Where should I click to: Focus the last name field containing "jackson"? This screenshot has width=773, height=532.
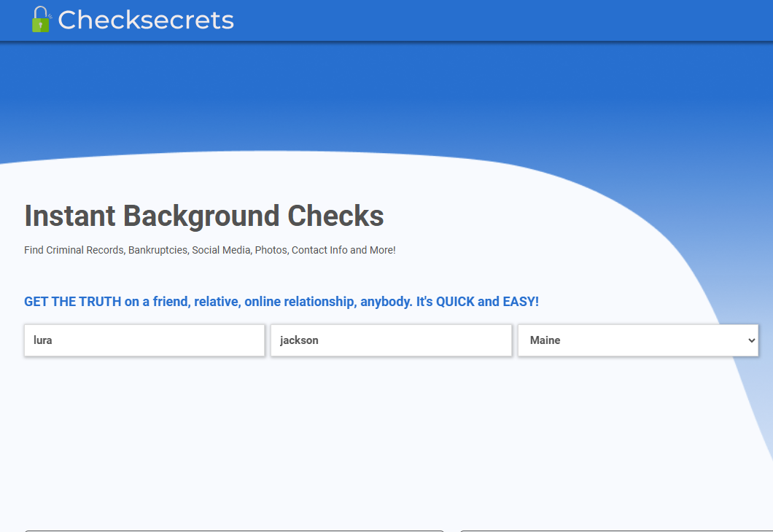coord(391,340)
